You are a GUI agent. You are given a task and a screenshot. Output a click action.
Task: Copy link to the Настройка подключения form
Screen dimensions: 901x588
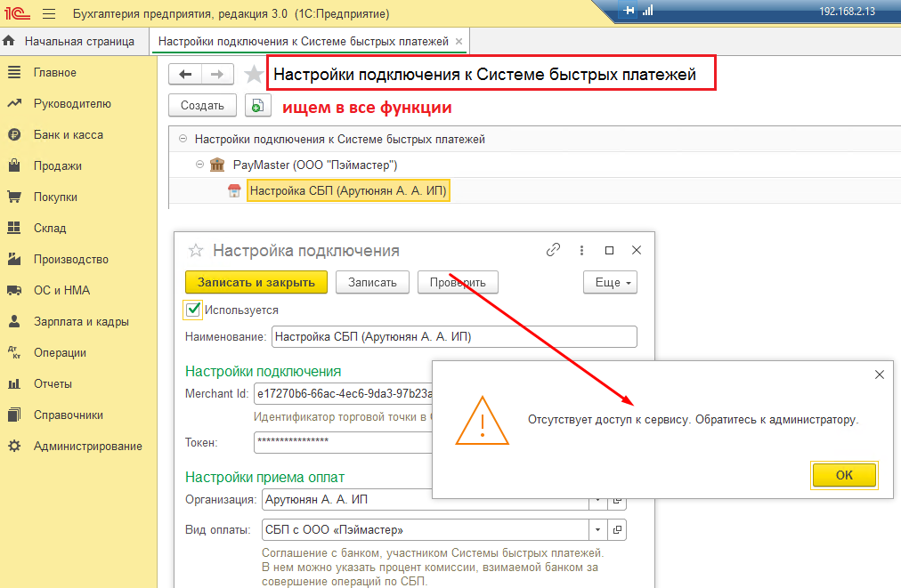click(x=553, y=250)
